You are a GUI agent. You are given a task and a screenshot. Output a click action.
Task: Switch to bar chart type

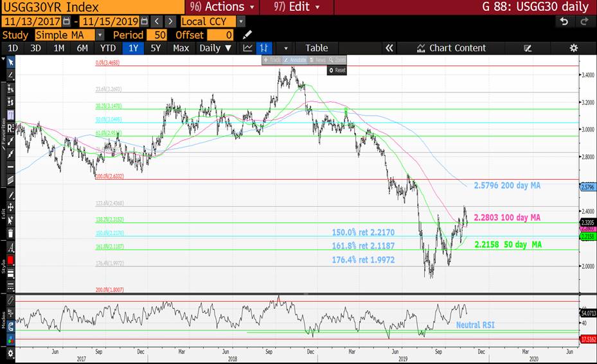[264, 48]
